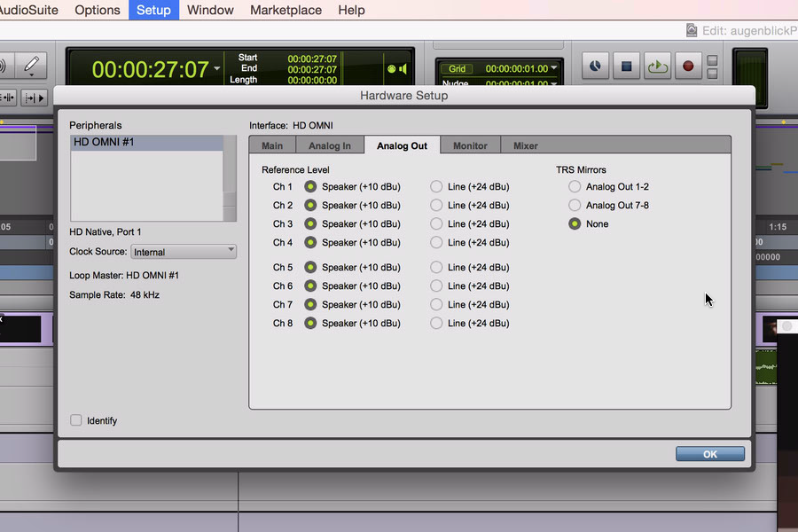Open the Grid value dropdown arrow
The image size is (798, 532).
554,68
